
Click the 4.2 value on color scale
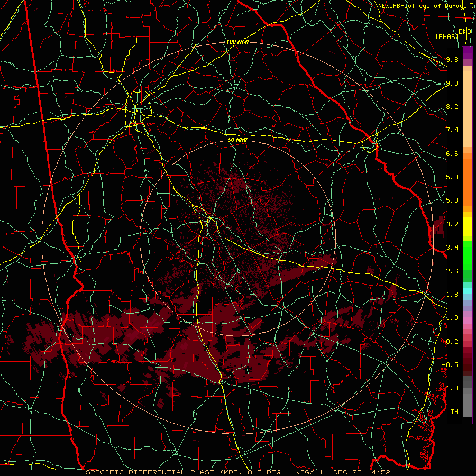point(452,224)
